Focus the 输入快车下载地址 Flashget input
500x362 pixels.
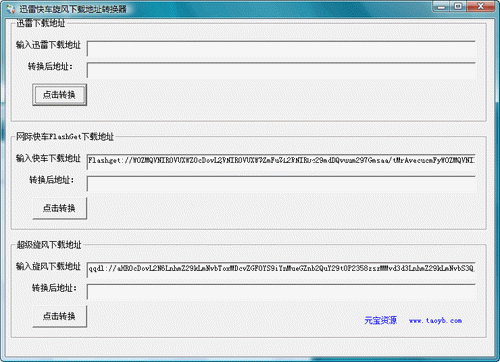click(281, 162)
